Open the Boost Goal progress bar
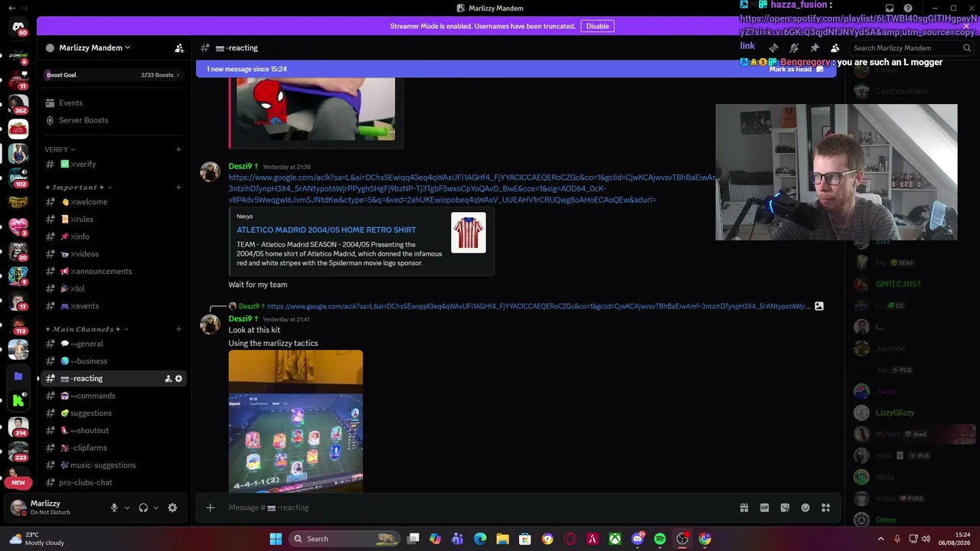Image resolution: width=980 pixels, height=551 pixels. 113,75
